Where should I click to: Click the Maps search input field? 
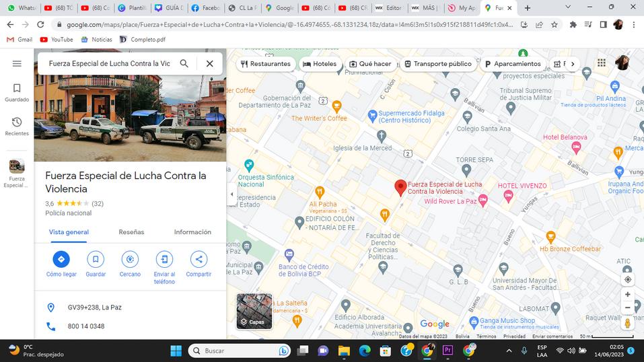[109, 64]
